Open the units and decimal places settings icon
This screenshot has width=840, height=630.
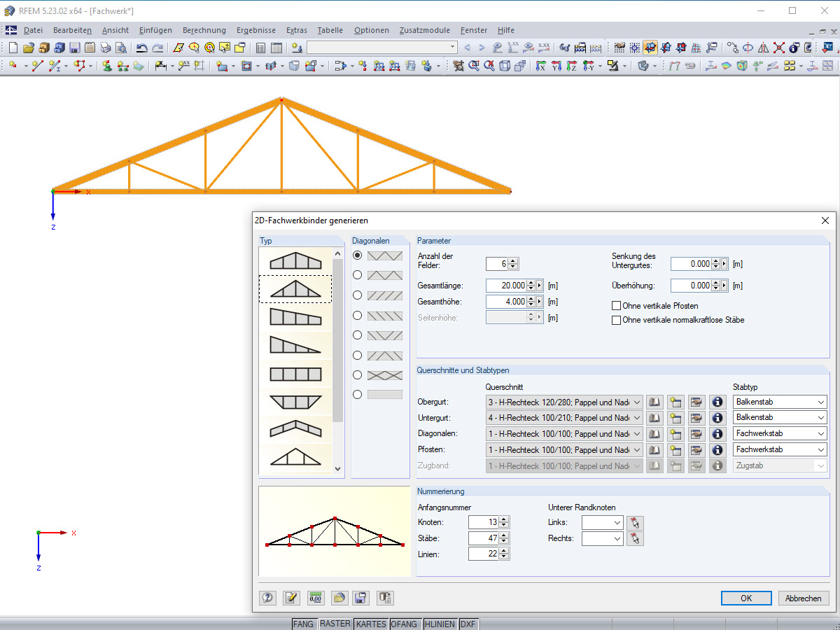pyautogui.click(x=315, y=598)
